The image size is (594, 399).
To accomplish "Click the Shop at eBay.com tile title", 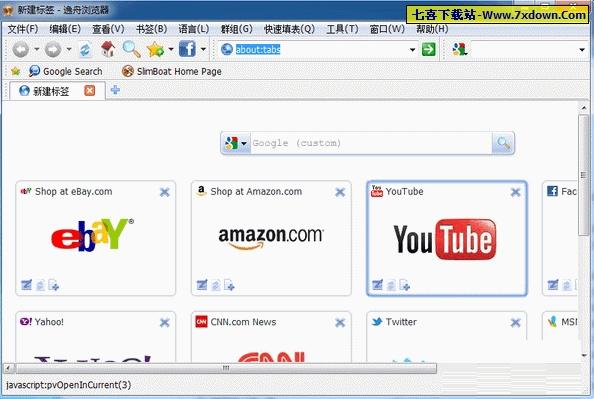I will (73, 192).
